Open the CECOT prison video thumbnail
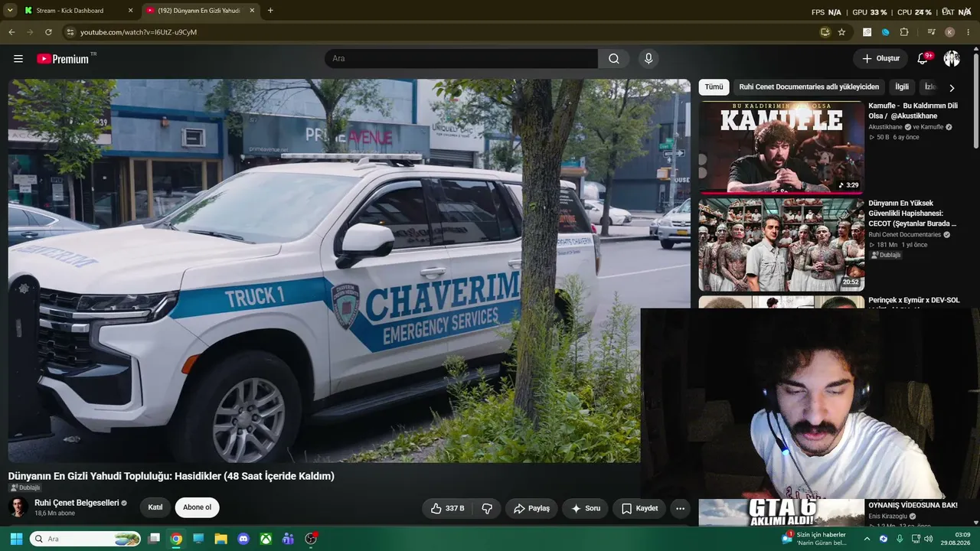Image resolution: width=980 pixels, height=551 pixels. point(781,245)
